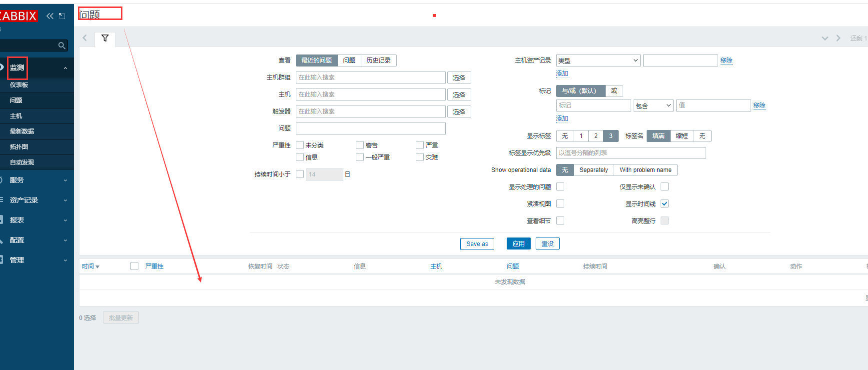Screen dimensions: 868x370
Task: Select 与/或 (默认) tag mode
Action: pos(581,91)
